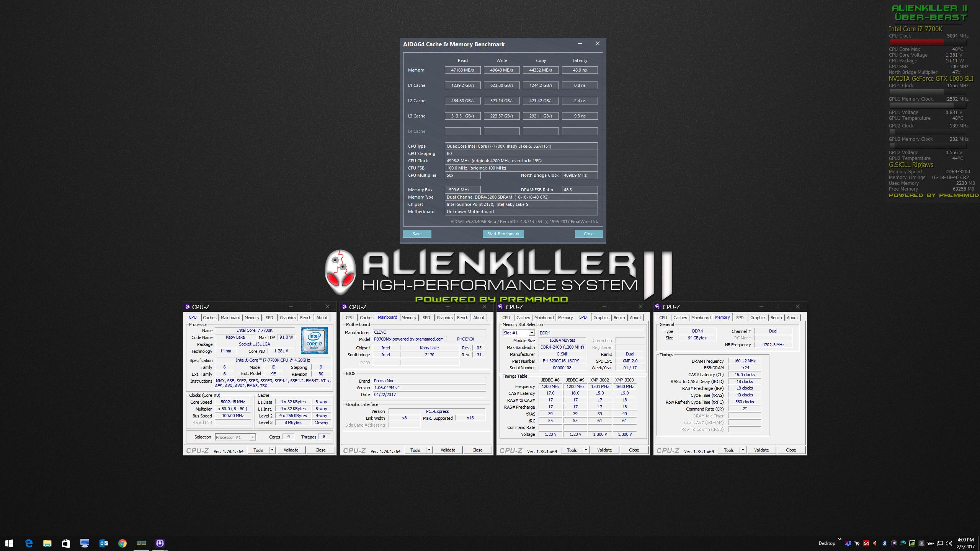The height and width of the screenshot is (551, 980).
Task: Expand Tools dropdown arrow in Memory tab window
Action: coord(743,450)
